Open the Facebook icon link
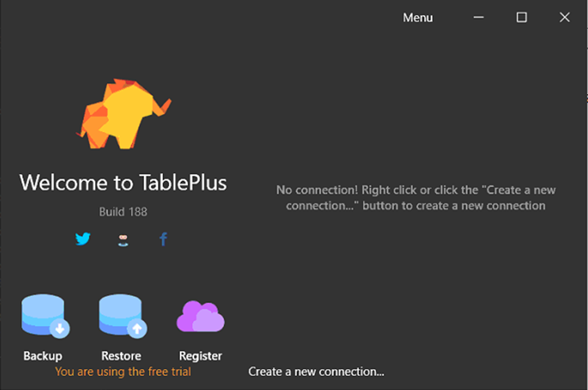 pos(163,239)
